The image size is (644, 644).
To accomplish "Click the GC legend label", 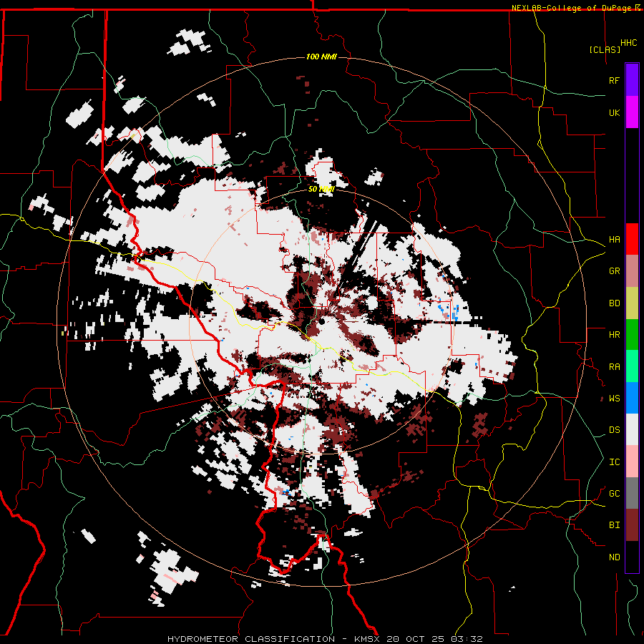I will (x=614, y=494).
